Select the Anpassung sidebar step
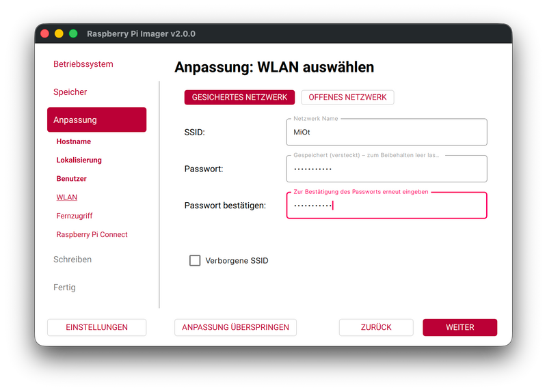Image resolution: width=547 pixels, height=392 pixels. tap(96, 120)
